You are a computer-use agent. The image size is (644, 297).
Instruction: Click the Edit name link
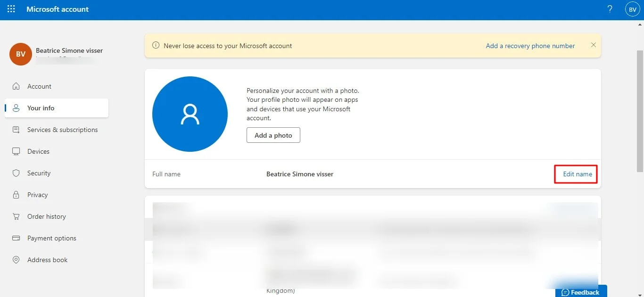tap(578, 174)
